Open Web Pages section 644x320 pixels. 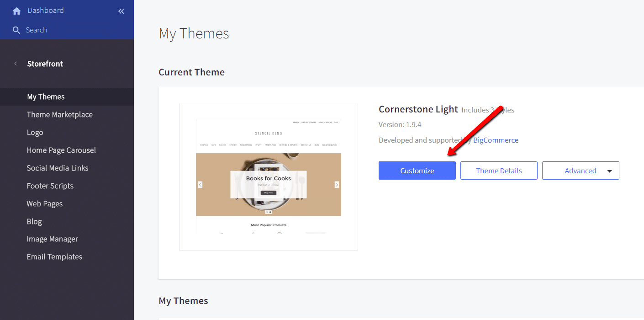coord(44,204)
